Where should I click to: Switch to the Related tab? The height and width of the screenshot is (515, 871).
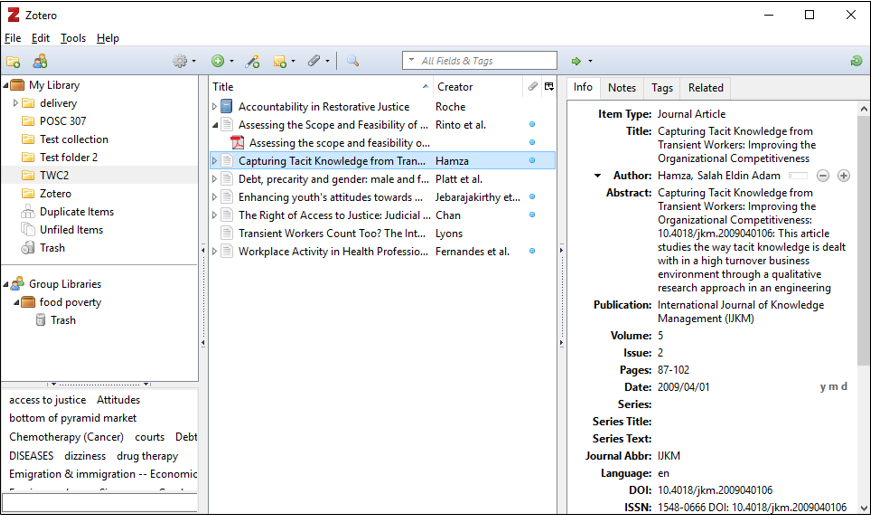pos(705,88)
